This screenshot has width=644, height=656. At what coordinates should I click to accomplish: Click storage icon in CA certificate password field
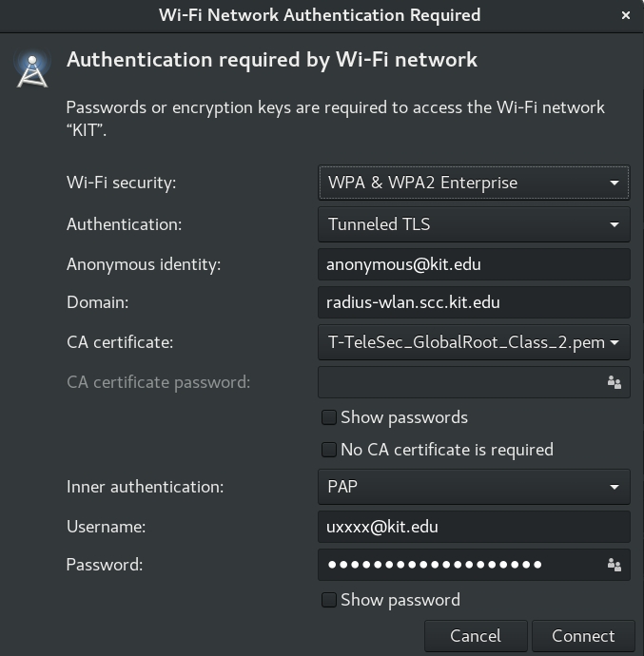(614, 382)
